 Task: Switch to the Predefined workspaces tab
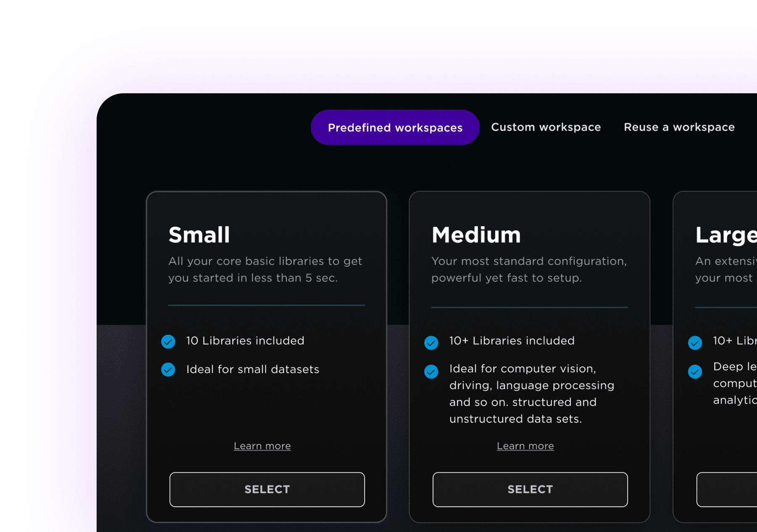[395, 128]
